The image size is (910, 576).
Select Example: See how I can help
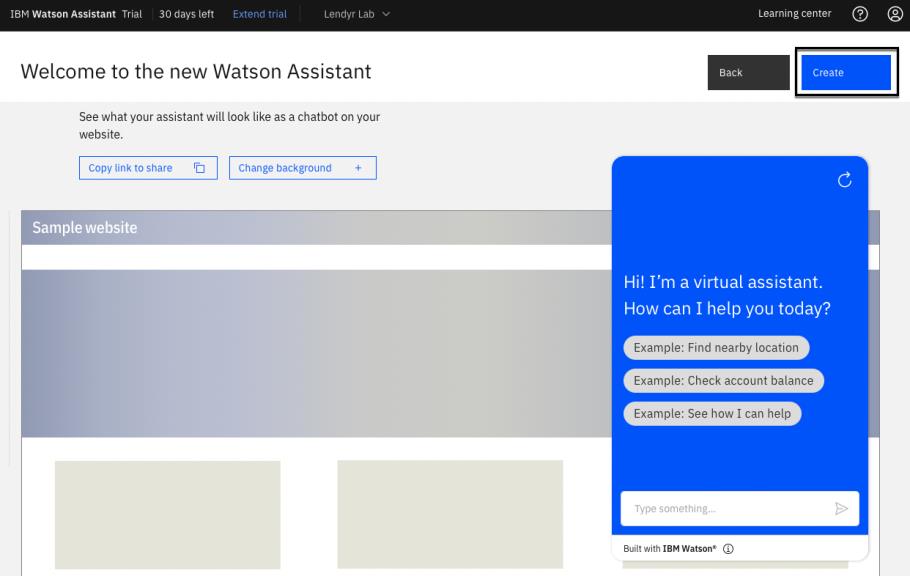pyautogui.click(x=712, y=414)
